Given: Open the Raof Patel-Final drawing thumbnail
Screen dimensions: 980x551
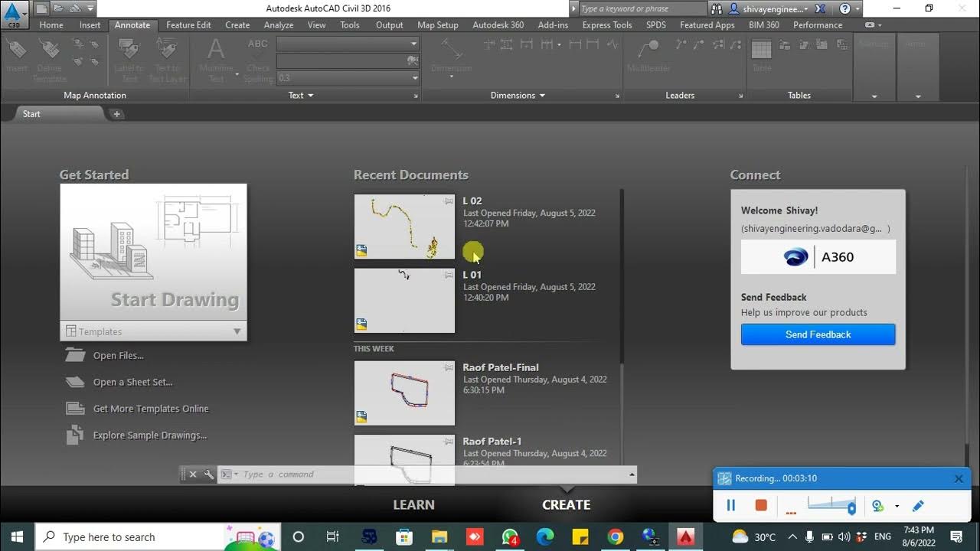Looking at the screenshot, I should coord(404,393).
